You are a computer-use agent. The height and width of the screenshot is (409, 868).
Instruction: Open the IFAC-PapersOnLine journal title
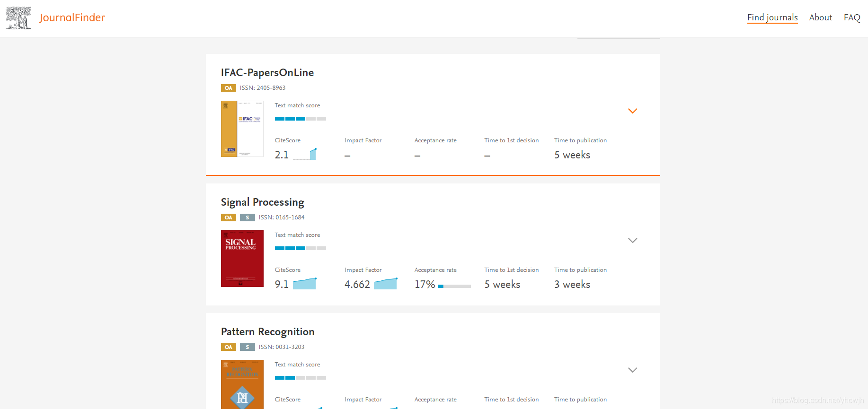click(x=267, y=72)
